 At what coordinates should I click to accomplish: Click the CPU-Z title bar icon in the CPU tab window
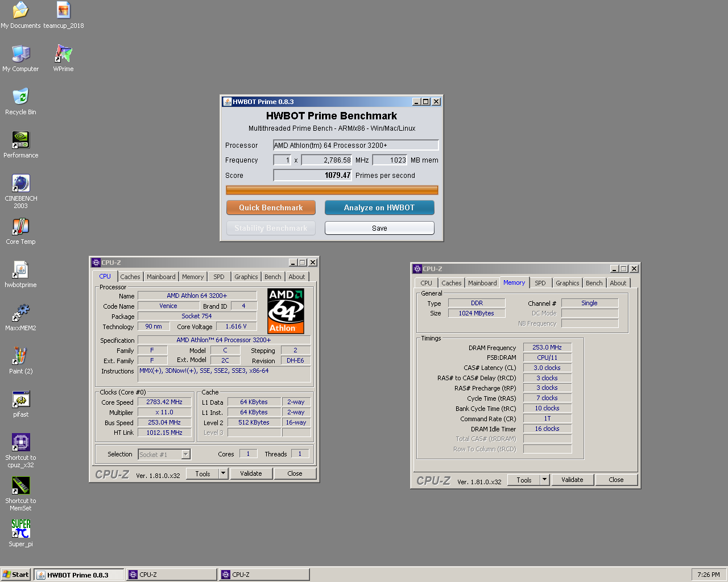96,263
